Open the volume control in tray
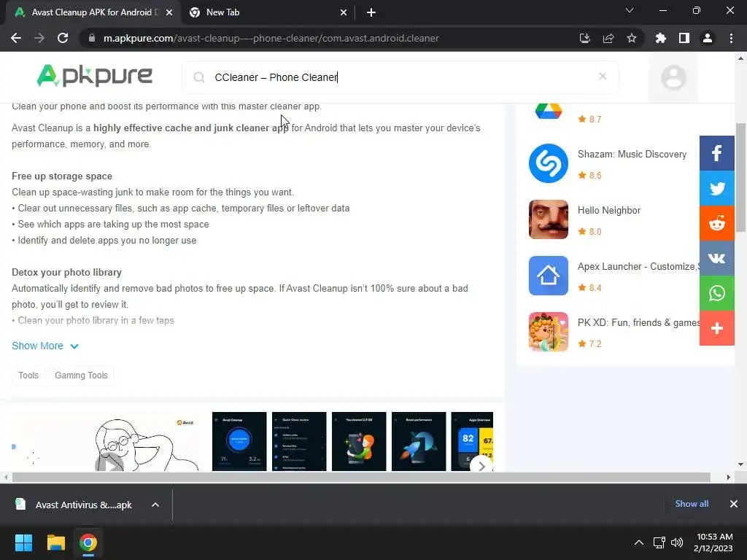Viewport: 747px width, 560px height. (676, 542)
